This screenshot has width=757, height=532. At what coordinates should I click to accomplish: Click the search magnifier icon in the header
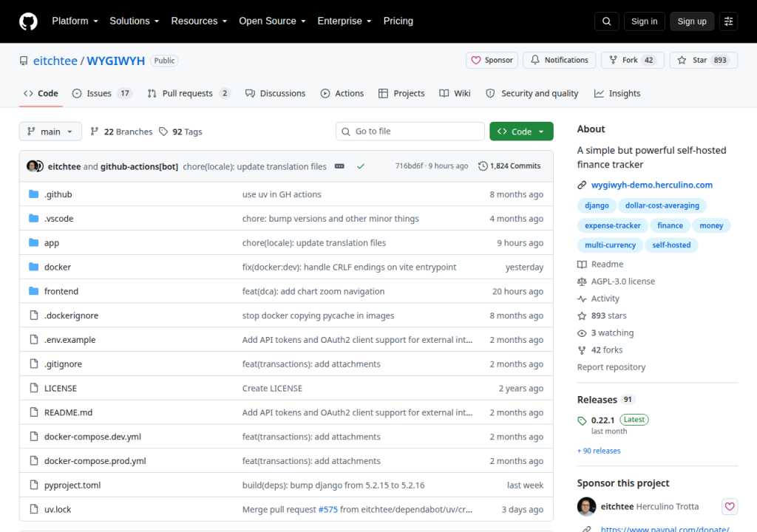(606, 21)
